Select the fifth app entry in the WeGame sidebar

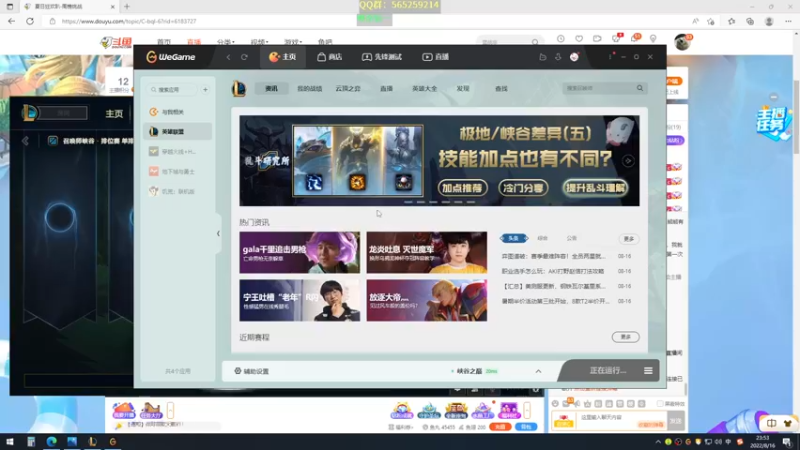(x=178, y=191)
